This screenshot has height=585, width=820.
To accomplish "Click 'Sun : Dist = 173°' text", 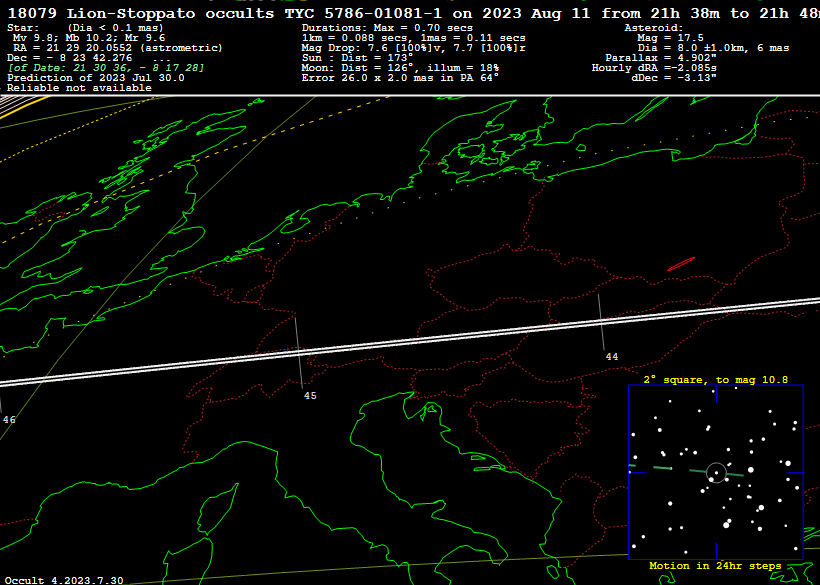I will tap(357, 58).
